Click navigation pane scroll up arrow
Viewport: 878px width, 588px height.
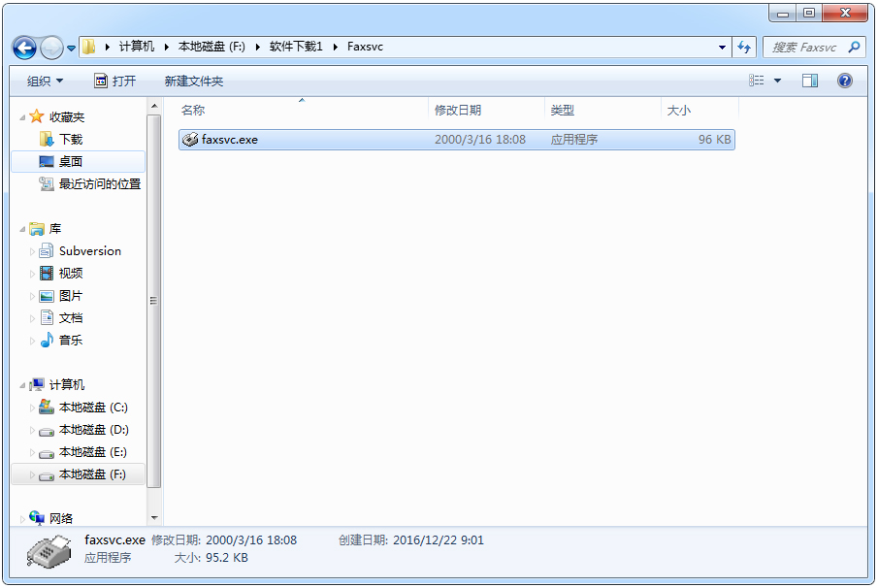[154, 106]
